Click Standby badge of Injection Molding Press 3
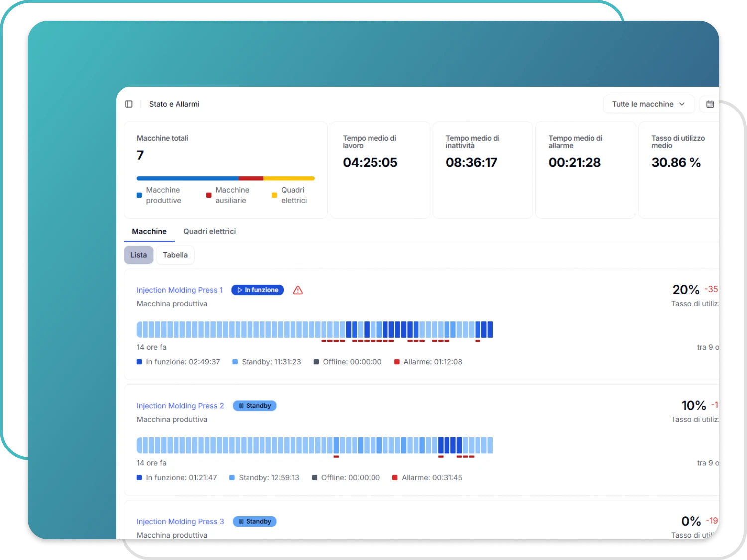Screen dimensions: 747x560 pyautogui.click(x=254, y=522)
